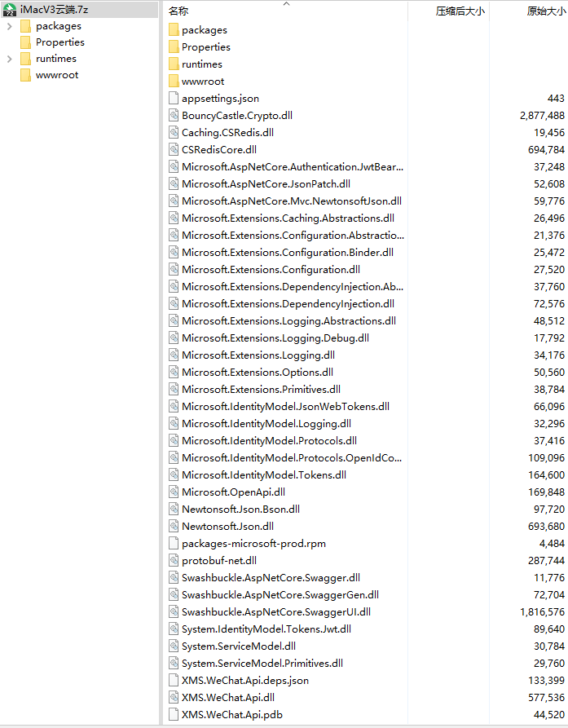The image size is (568, 728).
Task: Click the packages folder icon in file list
Action: (x=174, y=30)
